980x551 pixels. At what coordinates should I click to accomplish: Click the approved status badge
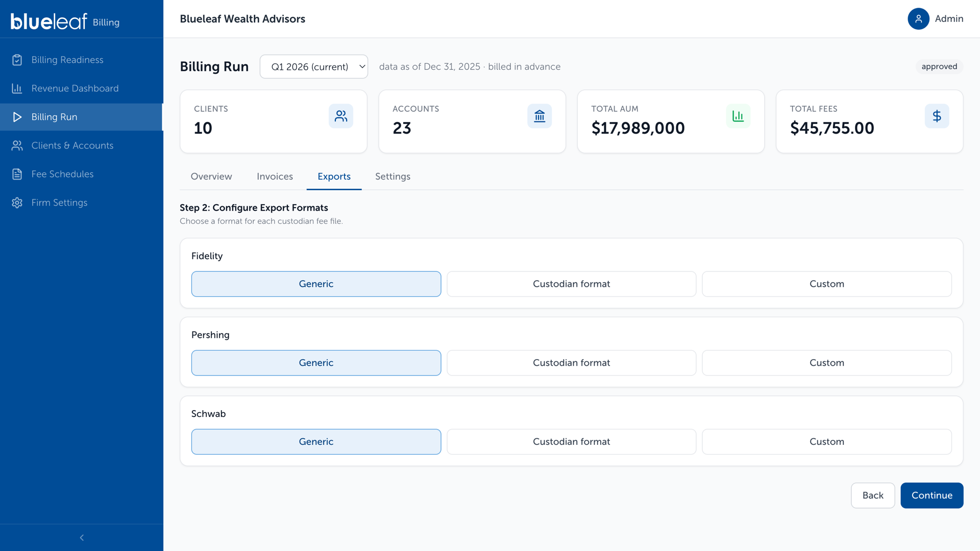[939, 67]
